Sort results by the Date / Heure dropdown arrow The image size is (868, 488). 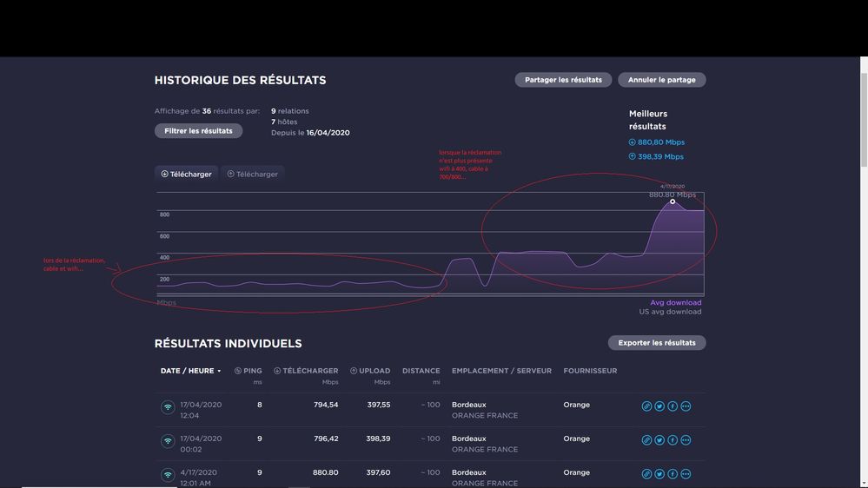[219, 372]
